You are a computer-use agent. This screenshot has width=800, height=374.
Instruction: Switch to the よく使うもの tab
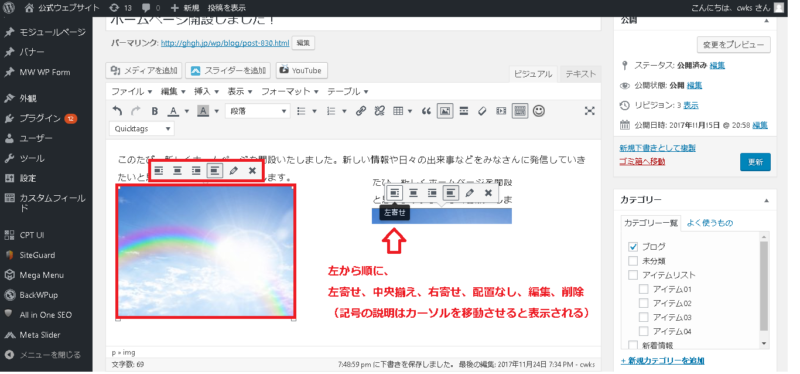[x=710, y=223]
